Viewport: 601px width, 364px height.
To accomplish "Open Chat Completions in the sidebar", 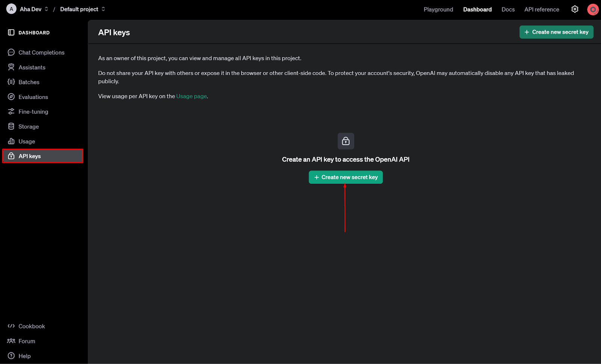I will pyautogui.click(x=41, y=53).
